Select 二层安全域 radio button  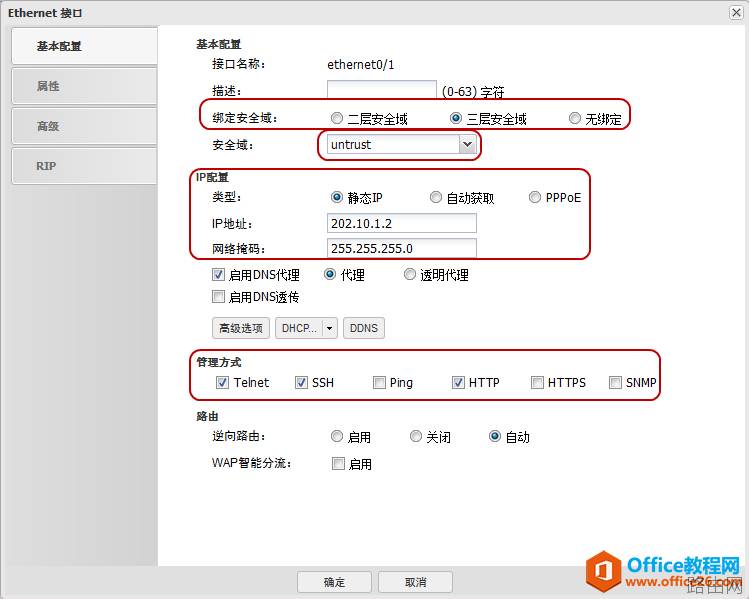[x=337, y=118]
